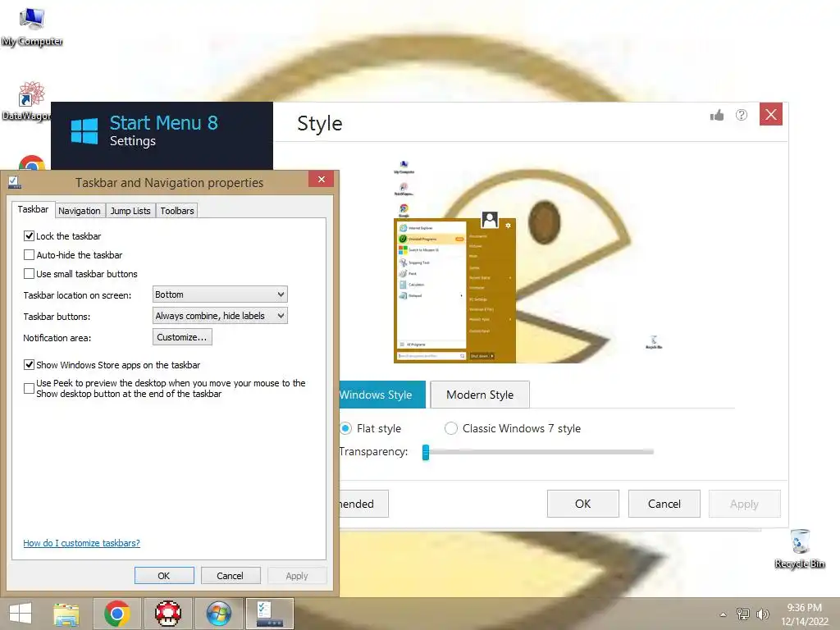
Task: Open the Recycle Bin on the desktop
Action: point(800,549)
